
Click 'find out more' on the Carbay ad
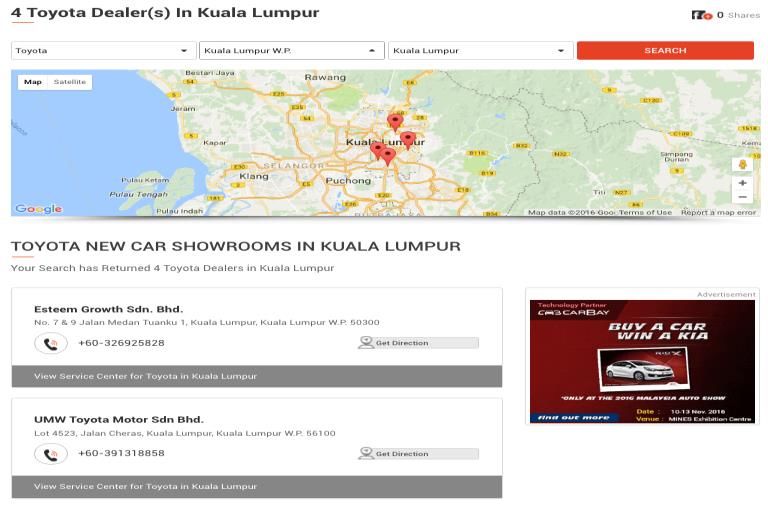574,418
